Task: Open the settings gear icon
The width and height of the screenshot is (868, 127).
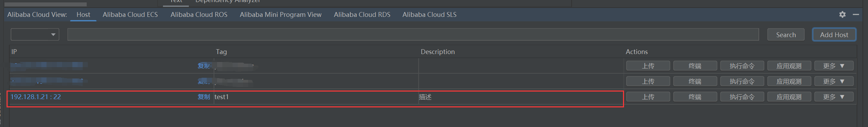Action: (842, 14)
